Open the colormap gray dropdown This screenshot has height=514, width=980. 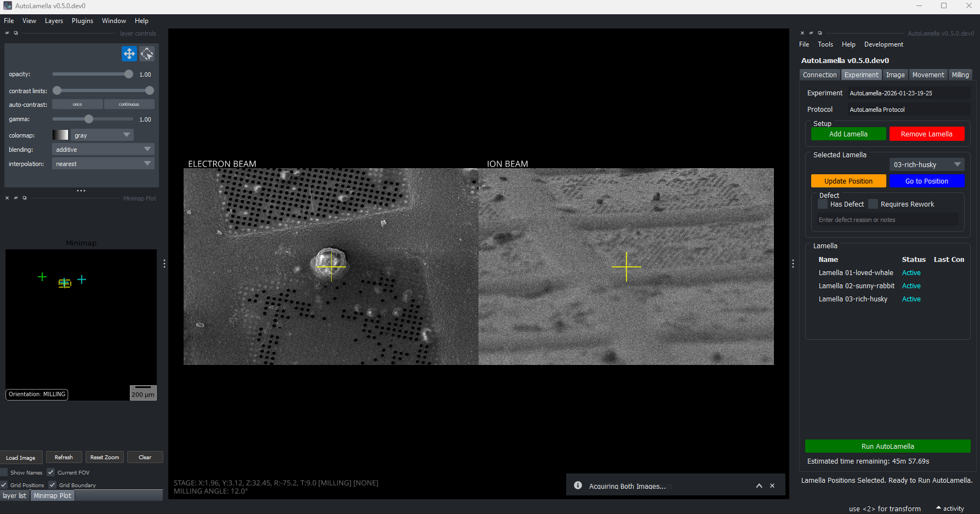[102, 135]
